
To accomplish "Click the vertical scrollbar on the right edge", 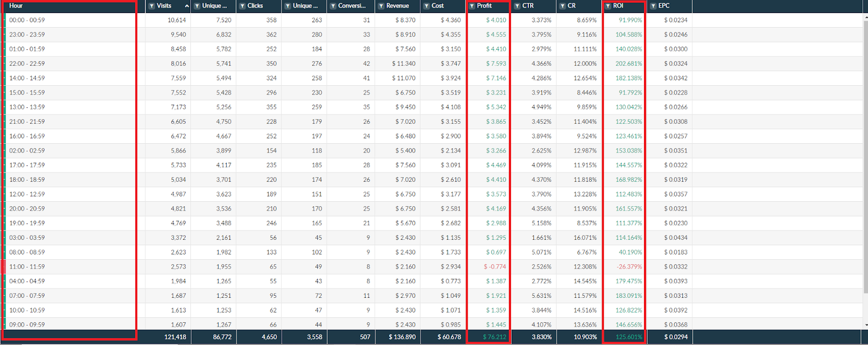I will tap(865, 163).
